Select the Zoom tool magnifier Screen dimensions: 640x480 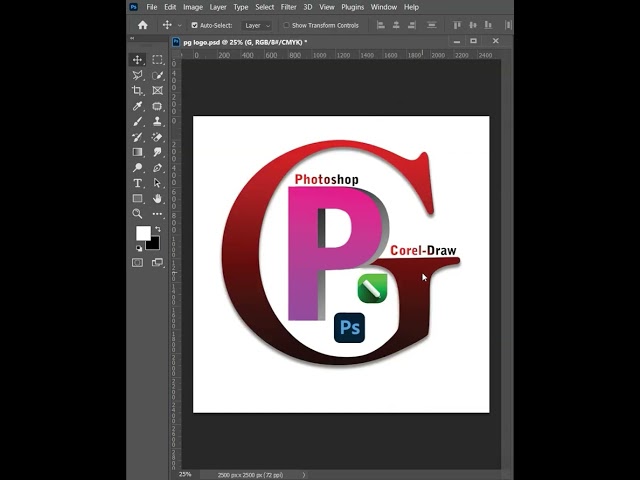click(137, 213)
